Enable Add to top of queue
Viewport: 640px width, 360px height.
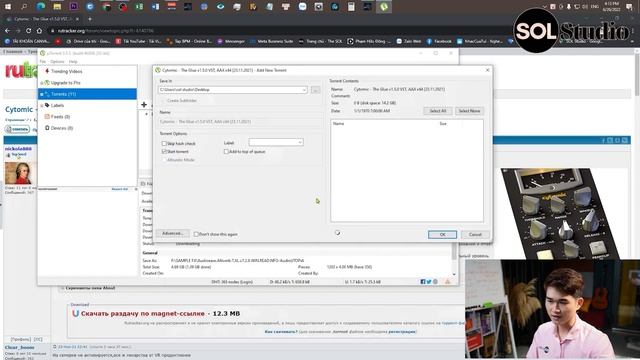(226, 151)
